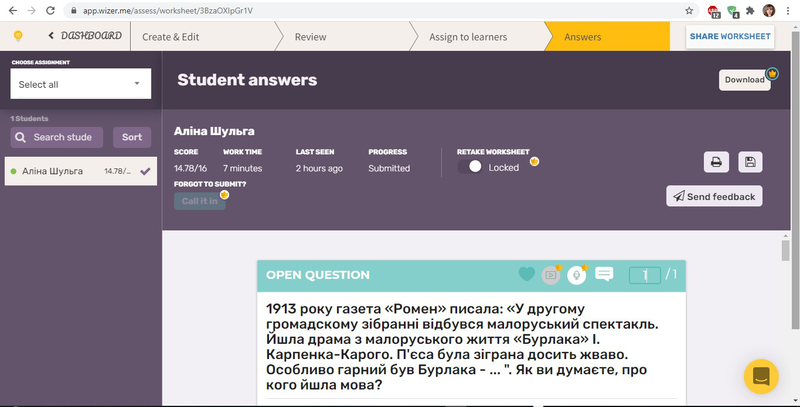Open the Assign to learners step
Screen dimensions: 800x407
pos(467,37)
